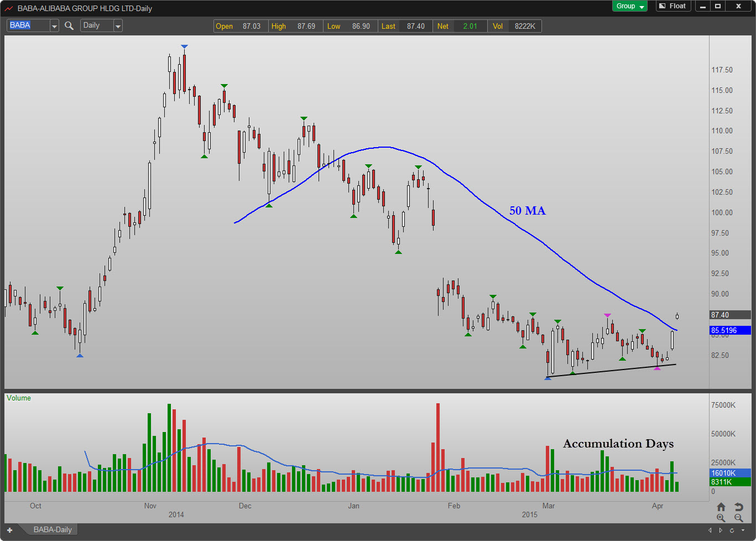Click the High price value 87.69
The width and height of the screenshot is (756, 541).
306,26
